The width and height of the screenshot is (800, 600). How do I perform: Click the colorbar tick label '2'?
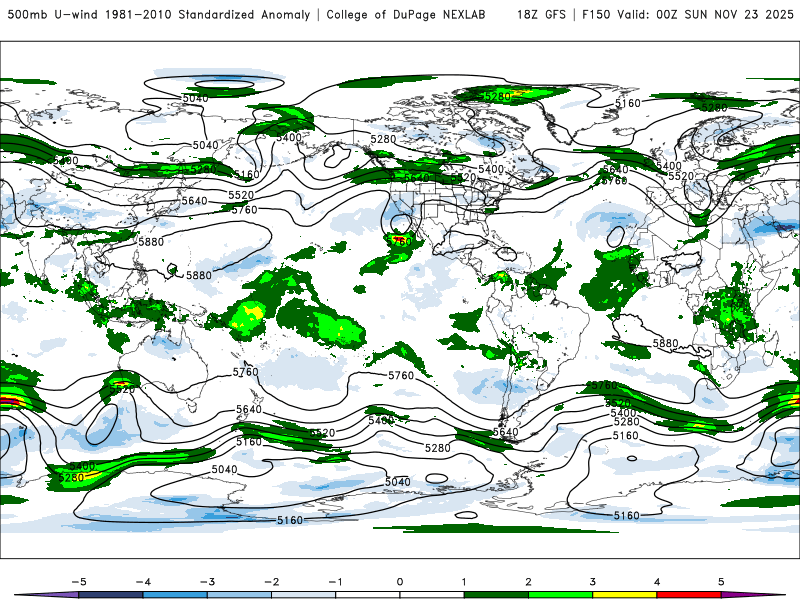point(528,582)
